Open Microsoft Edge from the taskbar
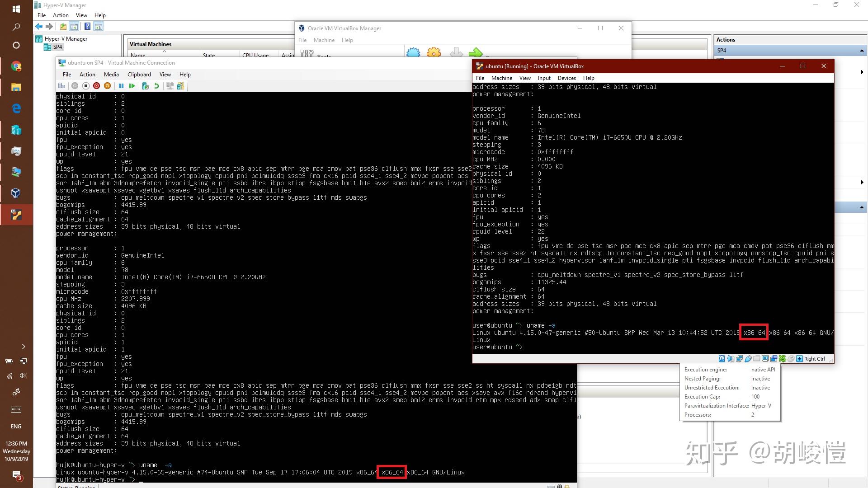The height and width of the screenshot is (488, 868). [16, 108]
